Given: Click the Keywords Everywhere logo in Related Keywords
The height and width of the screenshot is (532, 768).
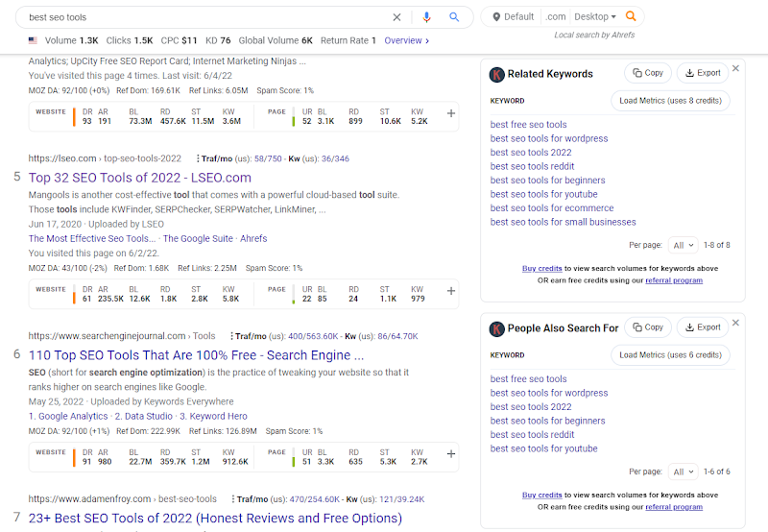Looking at the screenshot, I should [x=496, y=75].
